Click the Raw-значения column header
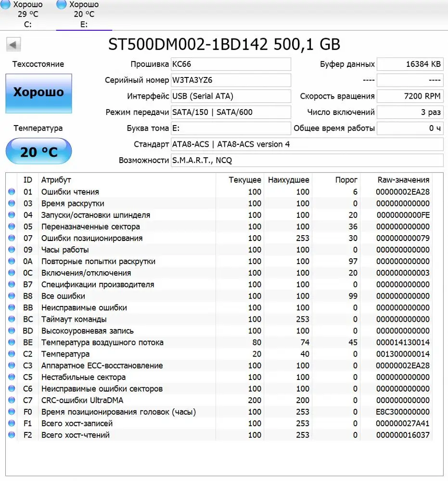 (403, 180)
